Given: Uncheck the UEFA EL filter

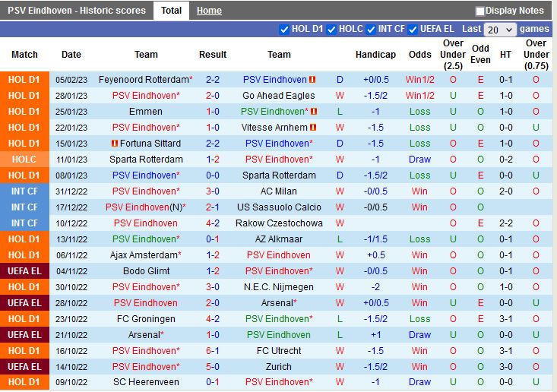Looking at the screenshot, I should click(x=413, y=30).
